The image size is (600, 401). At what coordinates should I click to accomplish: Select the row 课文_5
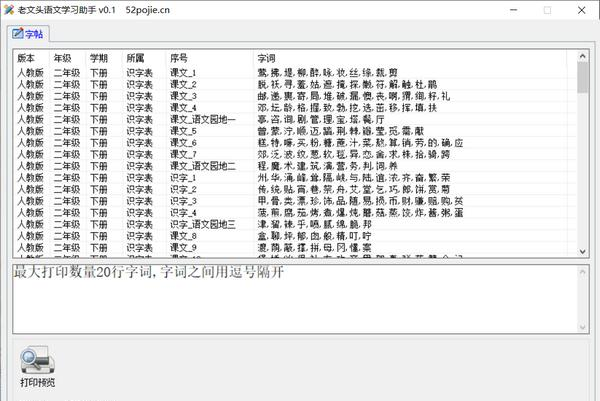click(x=295, y=131)
